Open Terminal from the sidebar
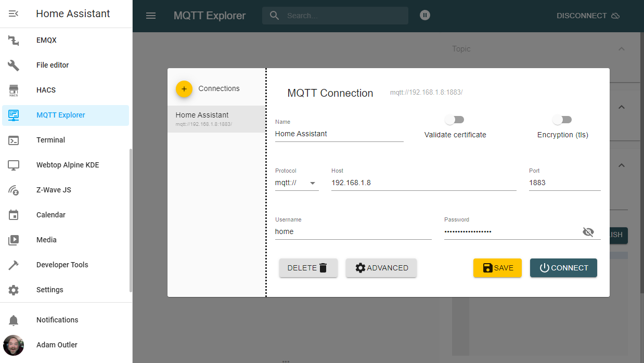The height and width of the screenshot is (363, 644). 66,140
